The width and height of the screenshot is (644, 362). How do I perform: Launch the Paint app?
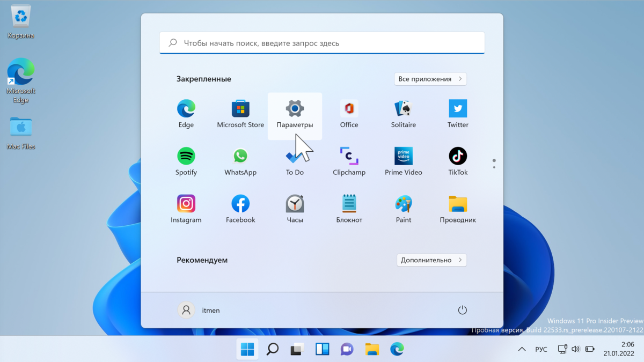[403, 210]
